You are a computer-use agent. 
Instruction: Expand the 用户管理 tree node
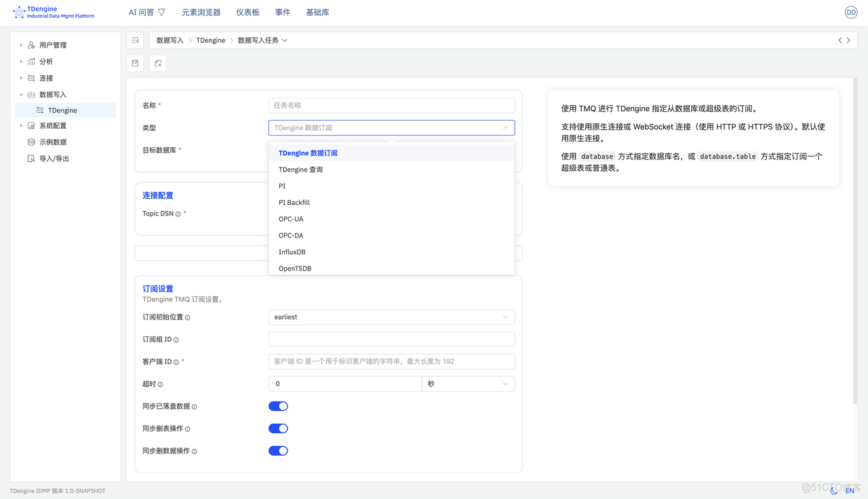[x=21, y=45]
